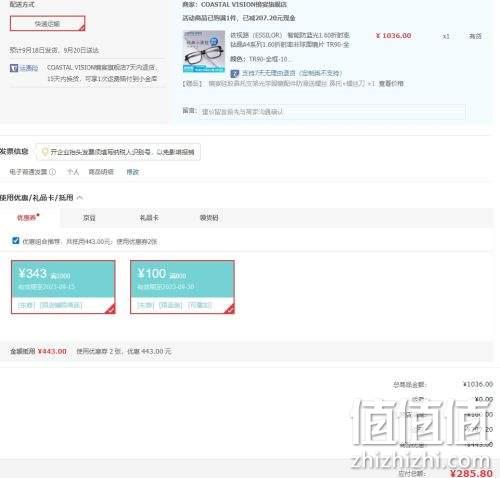500x478 pixels.
Task: Open the 礼品卡 tab
Action: (149, 218)
